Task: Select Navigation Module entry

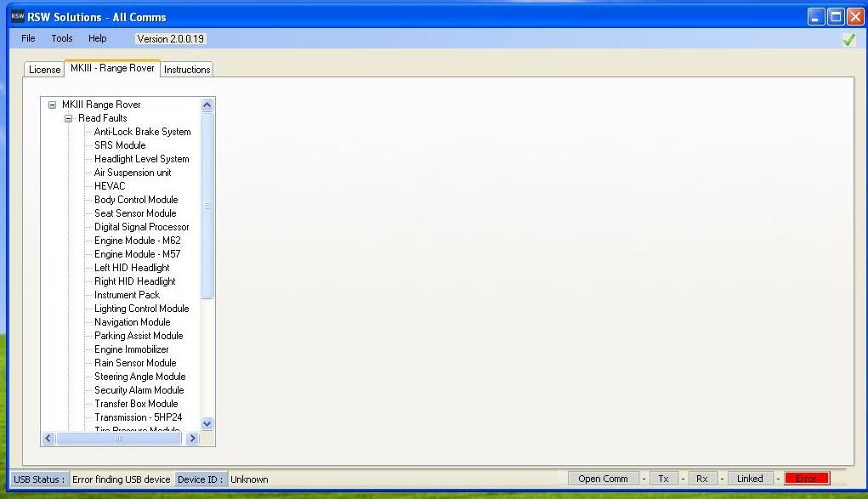Action: 133,322
